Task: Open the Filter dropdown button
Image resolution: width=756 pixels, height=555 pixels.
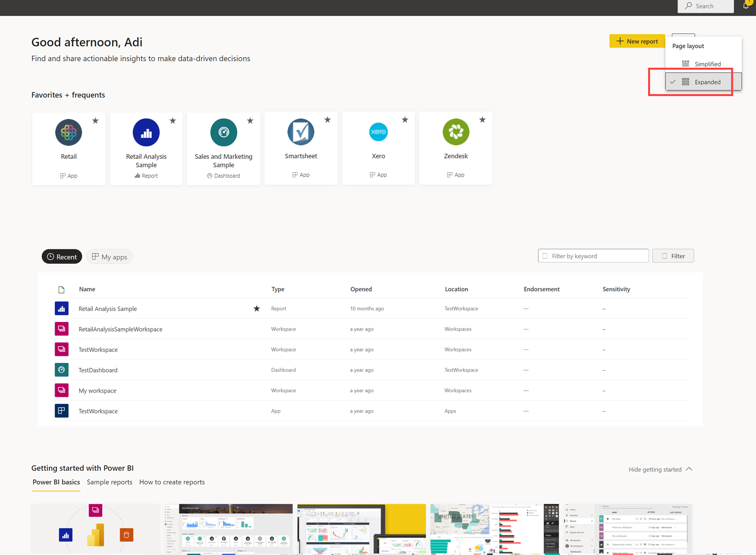Action: 673,256
